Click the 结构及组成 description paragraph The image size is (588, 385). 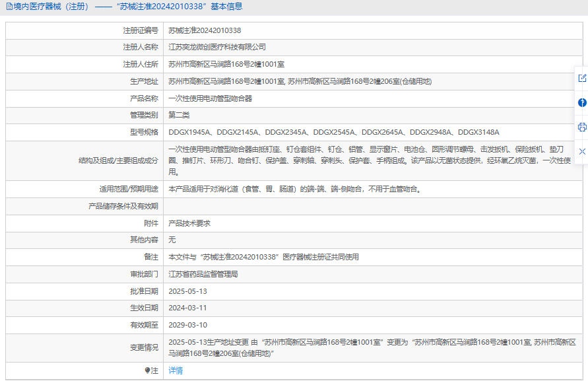click(370, 160)
